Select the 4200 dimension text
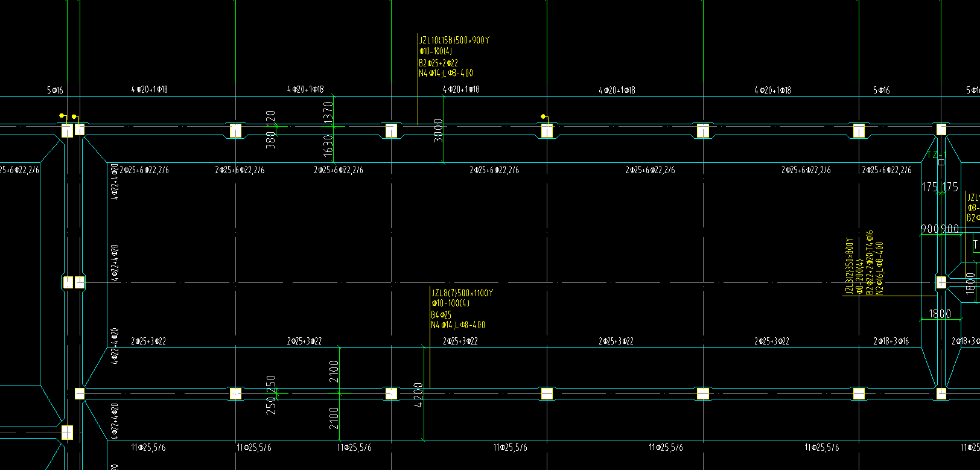This screenshot has width=980, height=470. (418, 395)
